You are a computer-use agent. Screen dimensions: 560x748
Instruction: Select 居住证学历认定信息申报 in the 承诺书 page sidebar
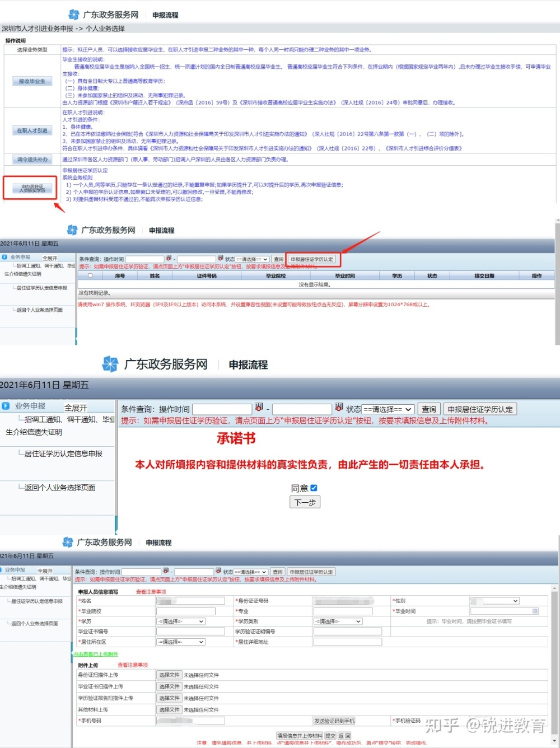[x=63, y=454]
